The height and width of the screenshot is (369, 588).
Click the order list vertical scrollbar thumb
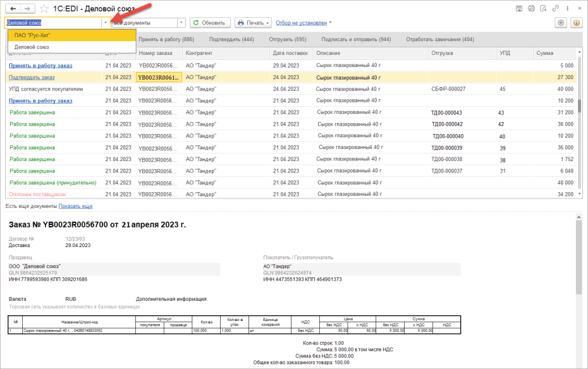(x=579, y=106)
